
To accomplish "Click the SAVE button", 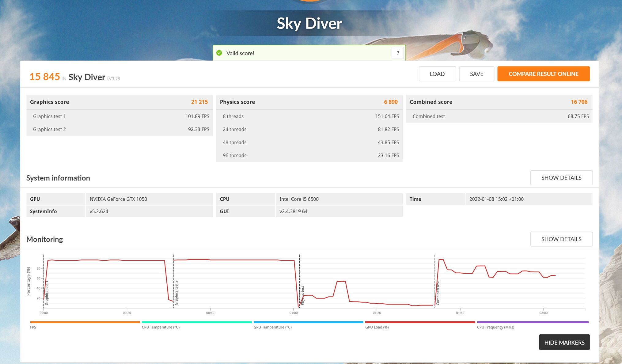I will [x=476, y=74].
